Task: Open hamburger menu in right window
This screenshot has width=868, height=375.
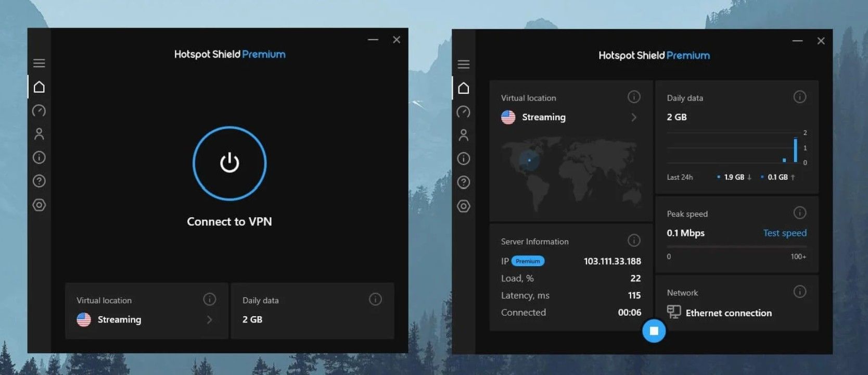Action: click(464, 65)
